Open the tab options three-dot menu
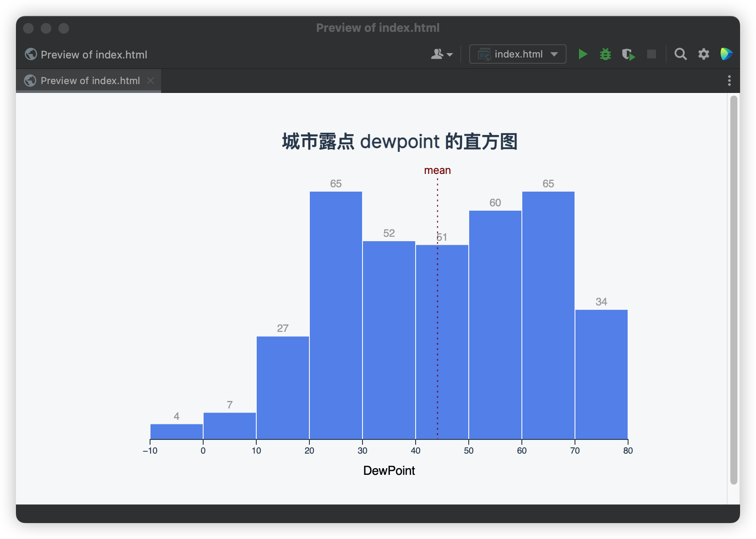This screenshot has width=756, height=539. point(729,81)
